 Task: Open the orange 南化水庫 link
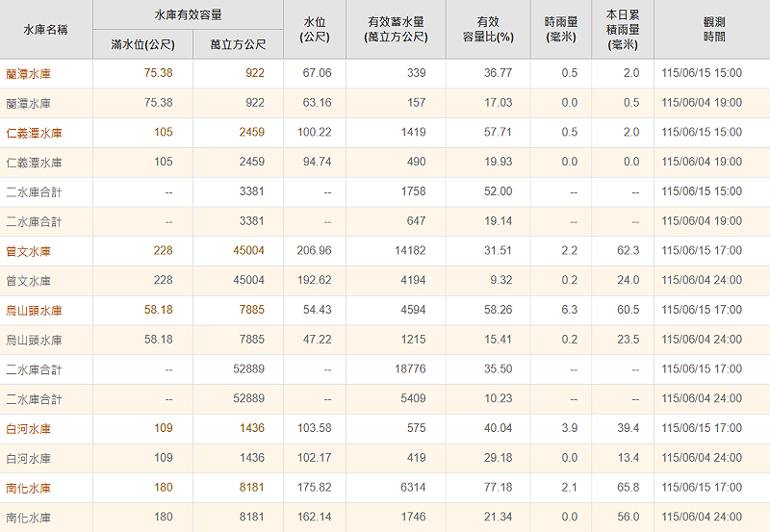click(x=29, y=488)
